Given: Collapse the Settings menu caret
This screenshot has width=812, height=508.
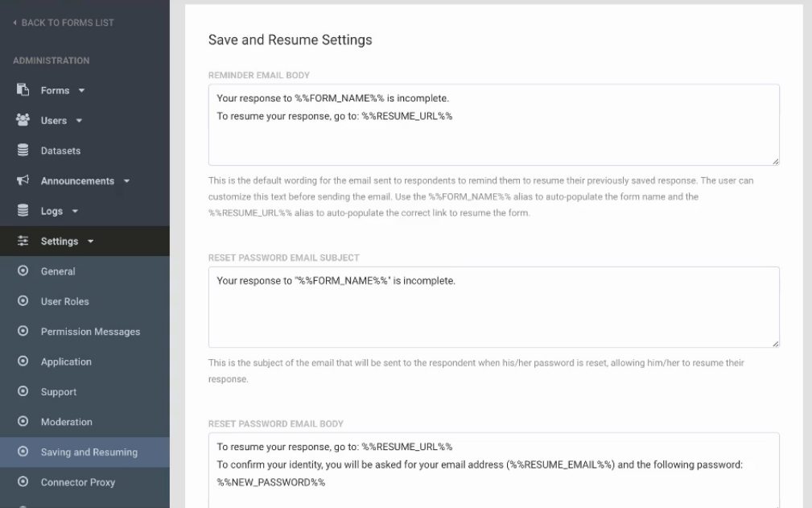Looking at the screenshot, I should [x=91, y=242].
